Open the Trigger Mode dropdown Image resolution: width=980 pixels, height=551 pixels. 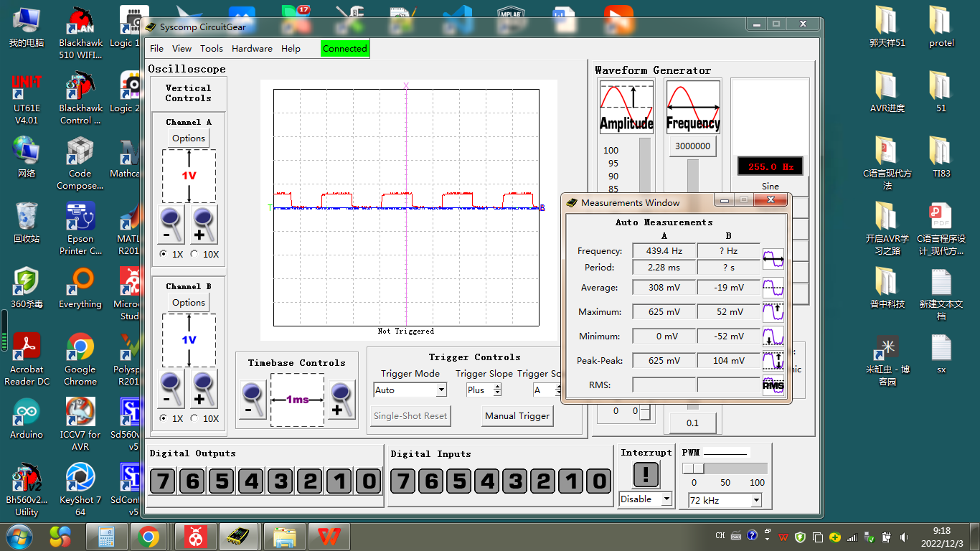(441, 390)
